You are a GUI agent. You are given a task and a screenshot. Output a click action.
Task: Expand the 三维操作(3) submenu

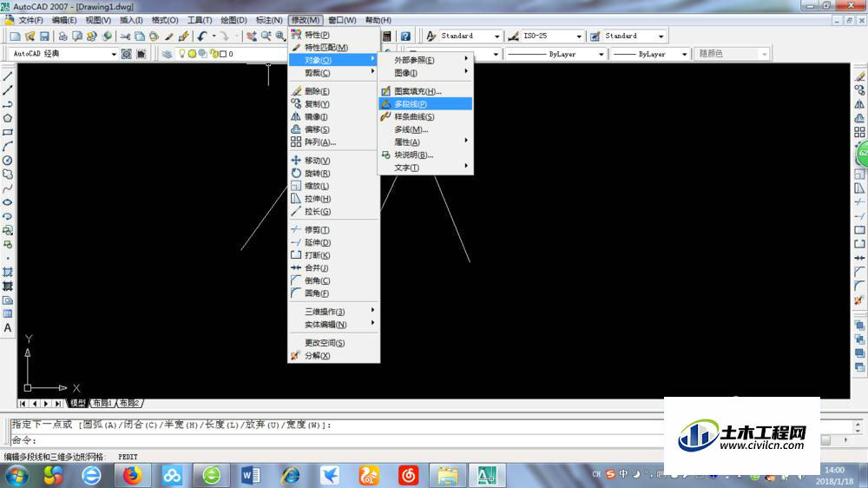click(x=334, y=312)
